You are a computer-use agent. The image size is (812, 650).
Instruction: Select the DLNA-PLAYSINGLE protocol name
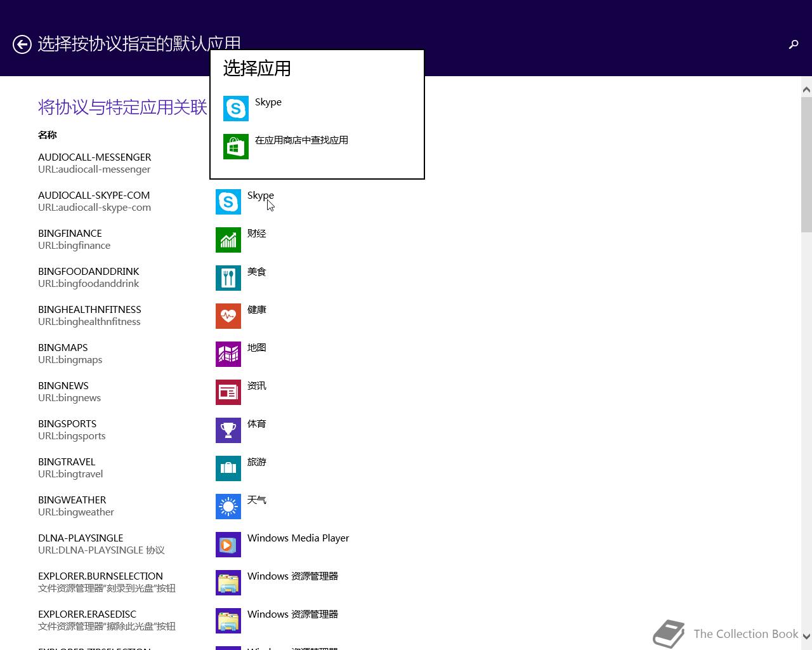[81, 538]
